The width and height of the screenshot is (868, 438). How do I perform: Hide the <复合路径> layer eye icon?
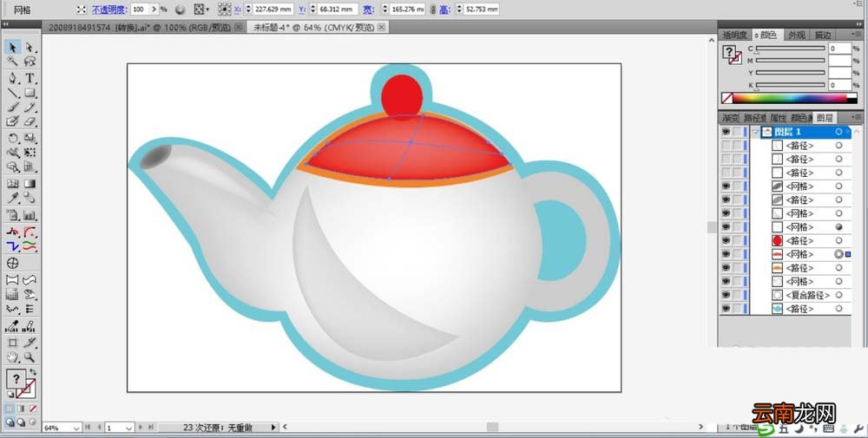point(726,295)
